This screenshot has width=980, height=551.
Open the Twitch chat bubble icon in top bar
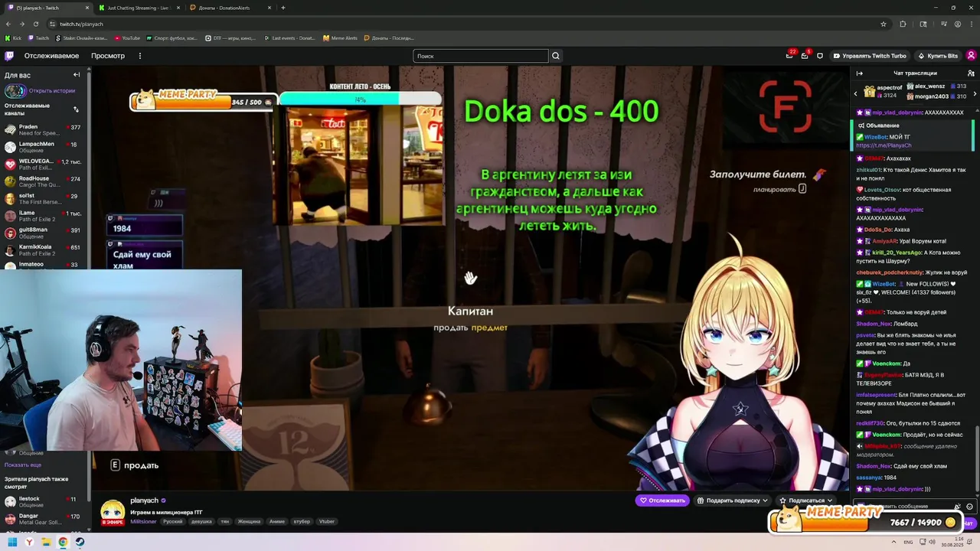pos(820,56)
